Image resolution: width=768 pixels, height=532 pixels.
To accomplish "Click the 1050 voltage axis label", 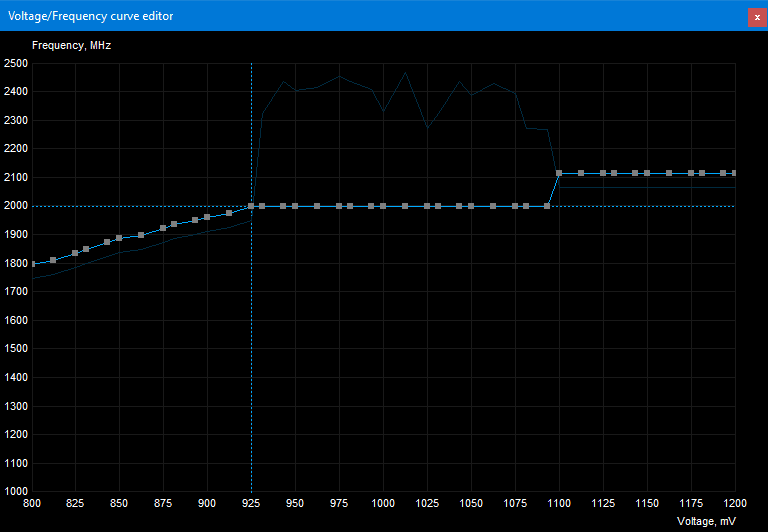I will point(471,504).
